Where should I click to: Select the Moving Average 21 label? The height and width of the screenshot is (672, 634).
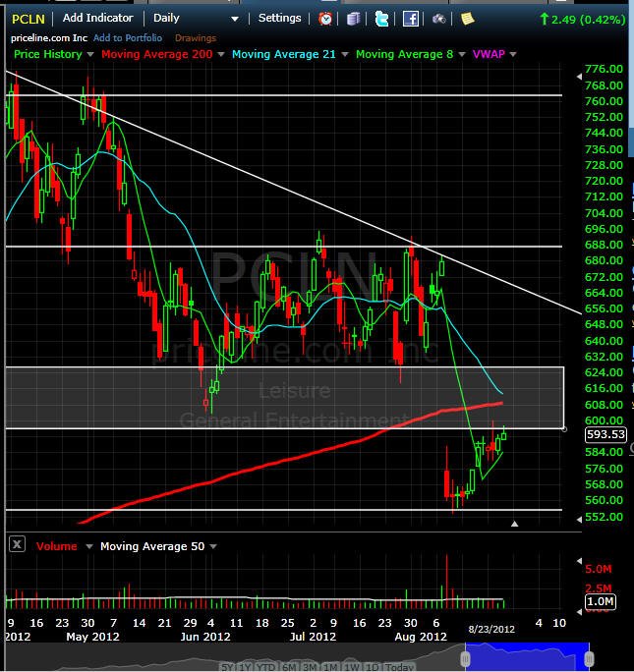(x=284, y=54)
